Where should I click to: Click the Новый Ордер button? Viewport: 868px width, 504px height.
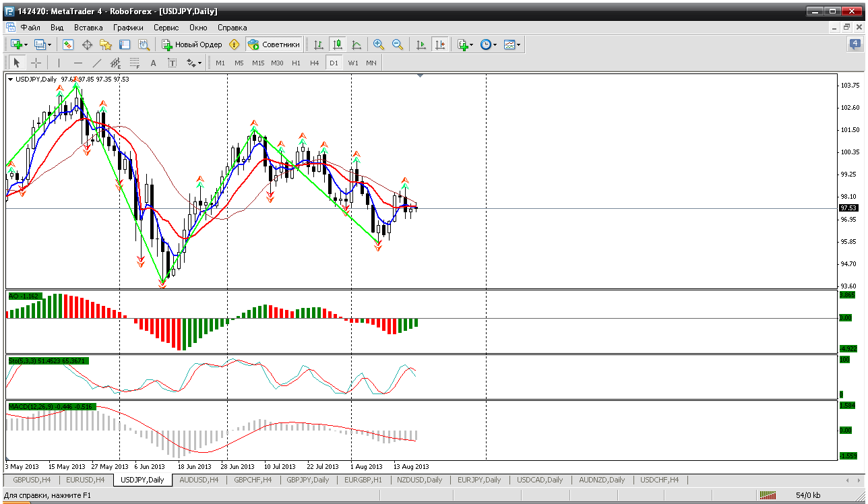(x=192, y=44)
